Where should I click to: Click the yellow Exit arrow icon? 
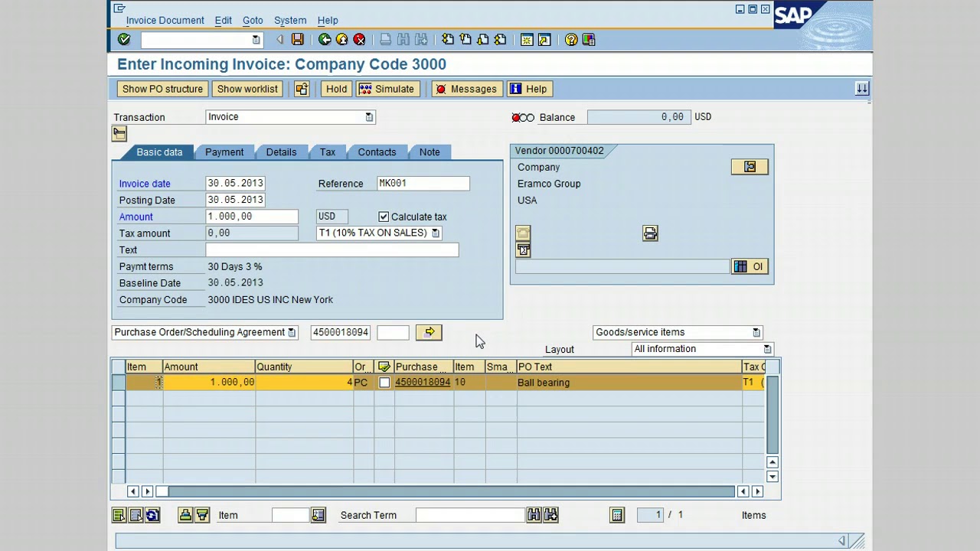[x=341, y=40]
